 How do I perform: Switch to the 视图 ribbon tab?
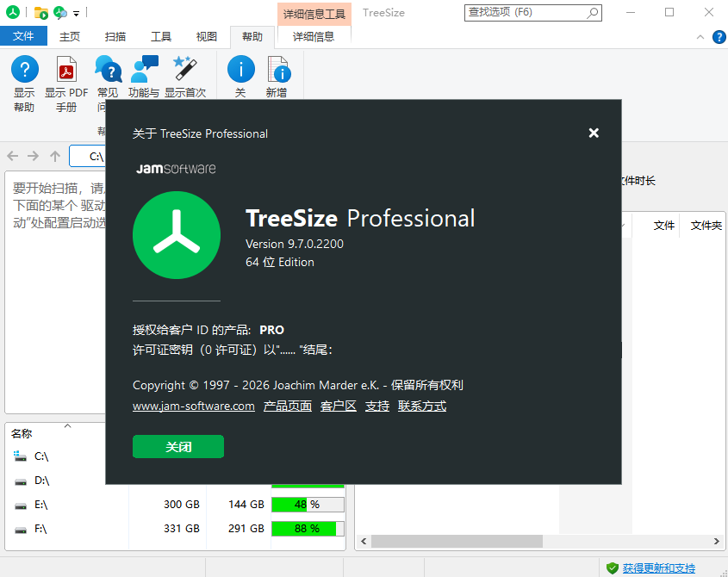tap(207, 37)
